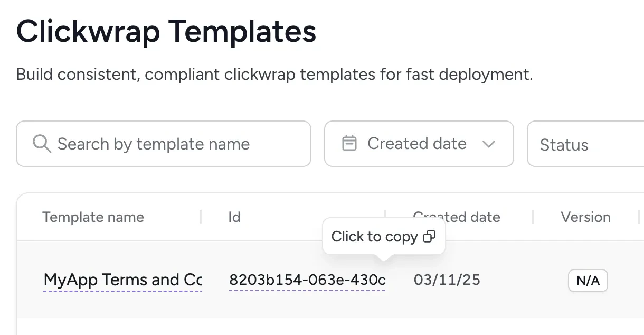The height and width of the screenshot is (335, 644).
Task: Click the copy icon inside the tooltip
Action: click(430, 236)
